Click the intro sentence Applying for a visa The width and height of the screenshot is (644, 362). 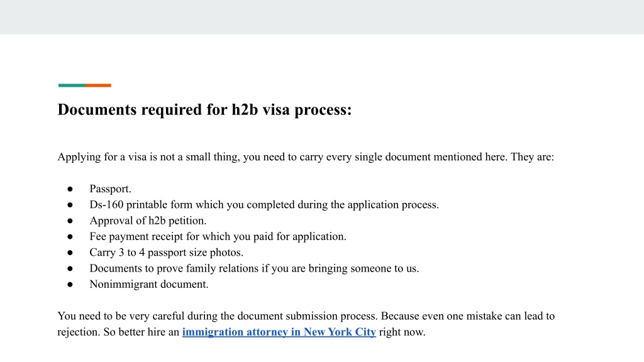click(x=306, y=157)
